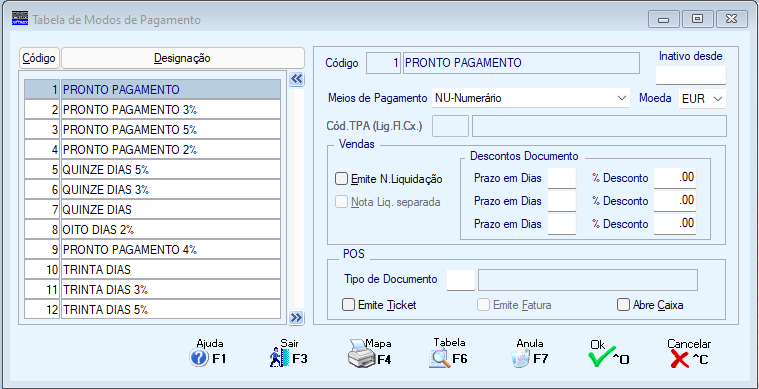Screen dimensions: 759x389
Task: Confirm with the green Ok checkmark
Action: pos(602,357)
